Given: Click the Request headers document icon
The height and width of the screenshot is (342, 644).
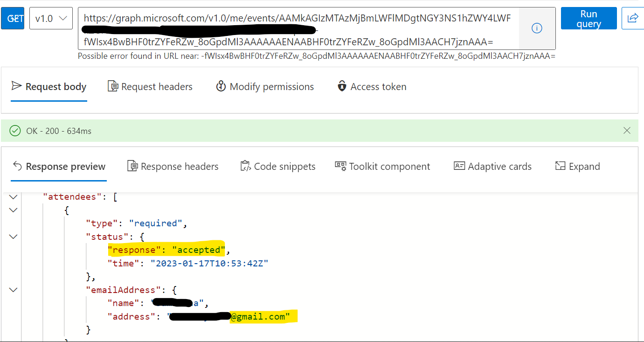Looking at the screenshot, I should 113,86.
